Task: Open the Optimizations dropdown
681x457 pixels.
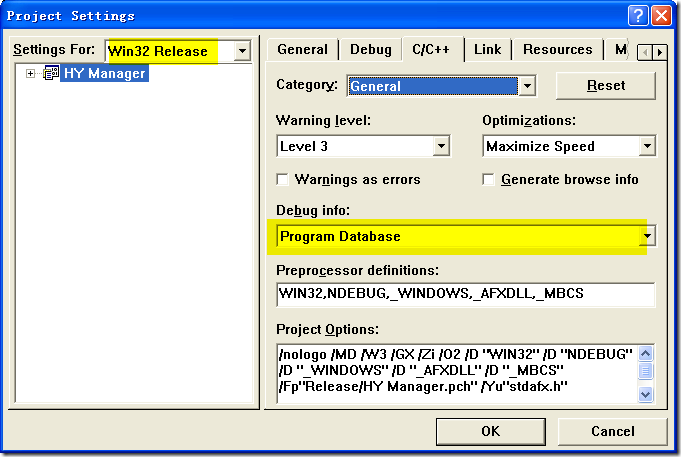Action: 647,146
